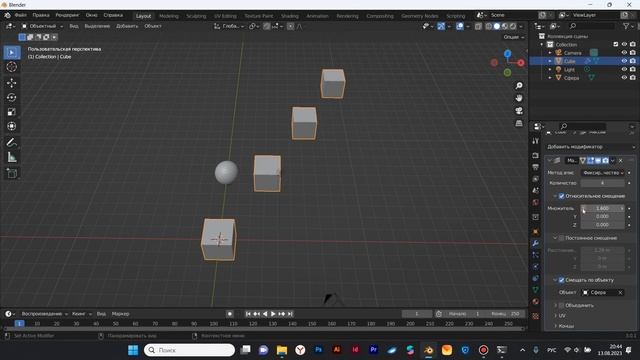Select the Scale tool
The image size is (640, 360).
pyautogui.click(x=12, y=112)
